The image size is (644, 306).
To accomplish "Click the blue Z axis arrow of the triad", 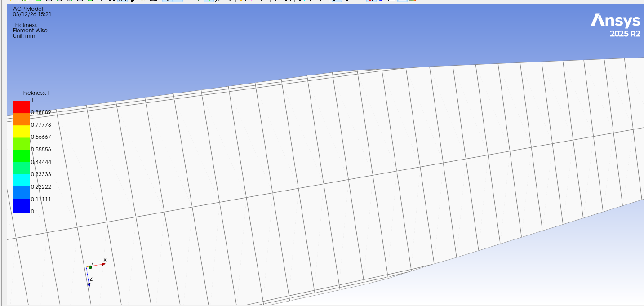I will 89,285.
